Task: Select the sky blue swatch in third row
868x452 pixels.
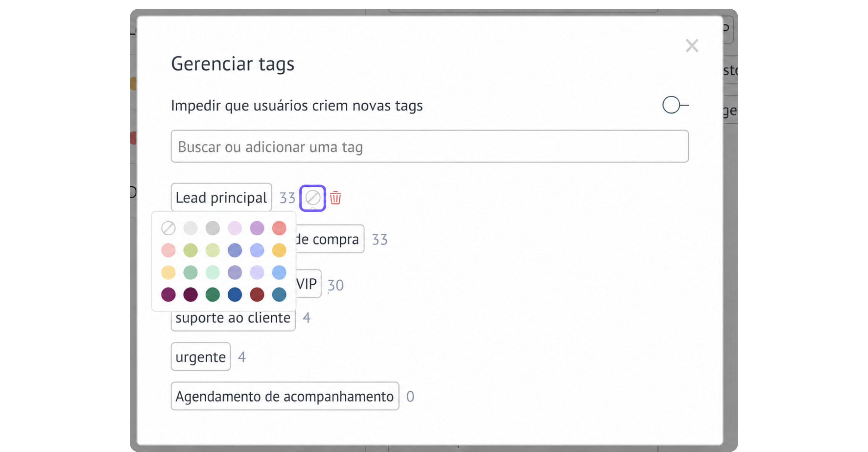Action: (x=279, y=272)
